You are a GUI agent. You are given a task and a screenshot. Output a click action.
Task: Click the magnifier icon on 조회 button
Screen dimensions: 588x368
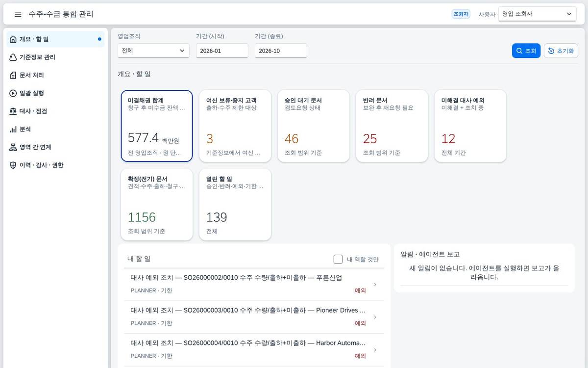tap(519, 51)
